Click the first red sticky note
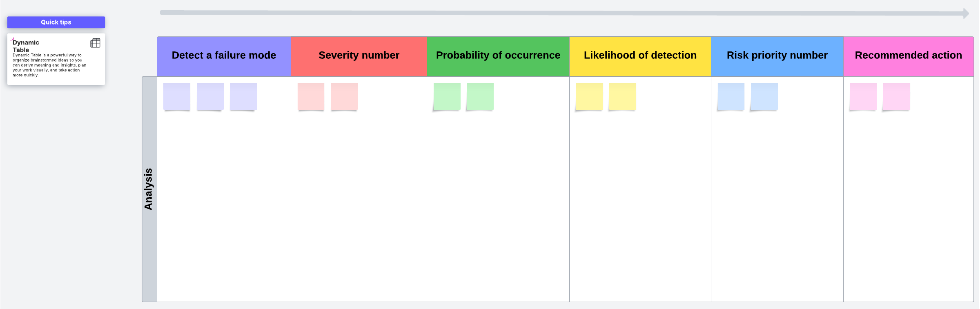The image size is (980, 309). tap(311, 96)
